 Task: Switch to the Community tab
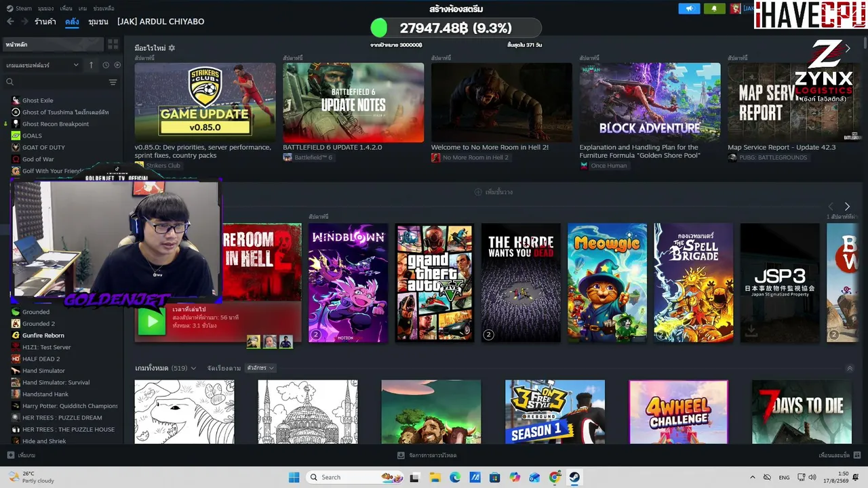click(98, 22)
